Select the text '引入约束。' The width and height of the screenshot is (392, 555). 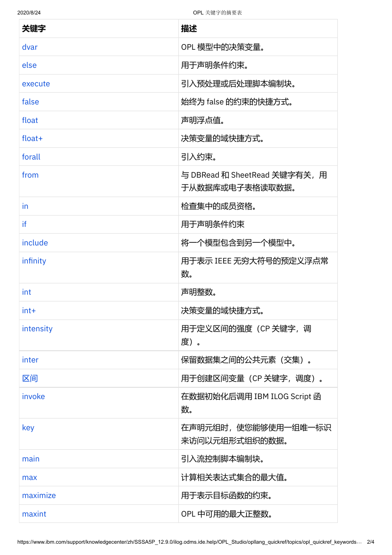tap(201, 157)
